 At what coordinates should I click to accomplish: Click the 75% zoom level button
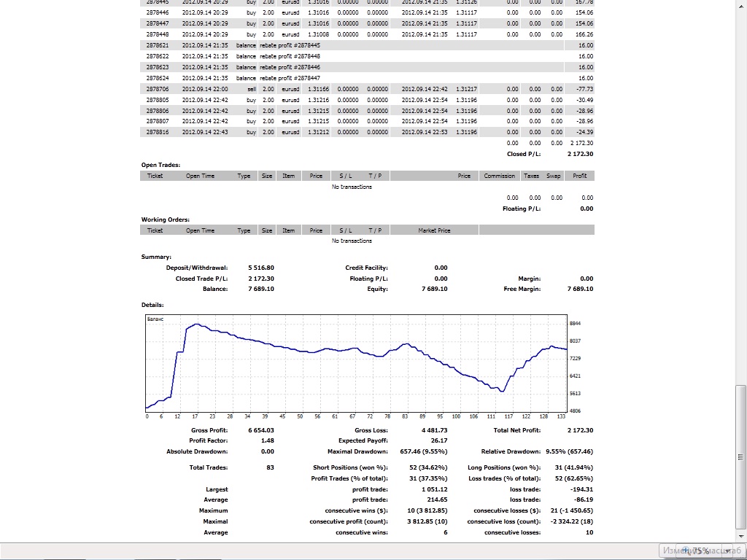point(700,551)
